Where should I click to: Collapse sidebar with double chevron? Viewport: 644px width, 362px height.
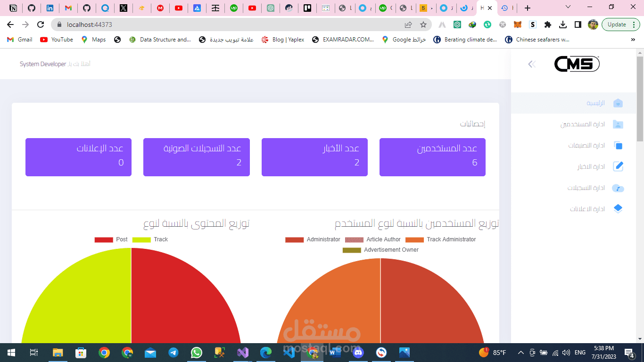click(532, 64)
